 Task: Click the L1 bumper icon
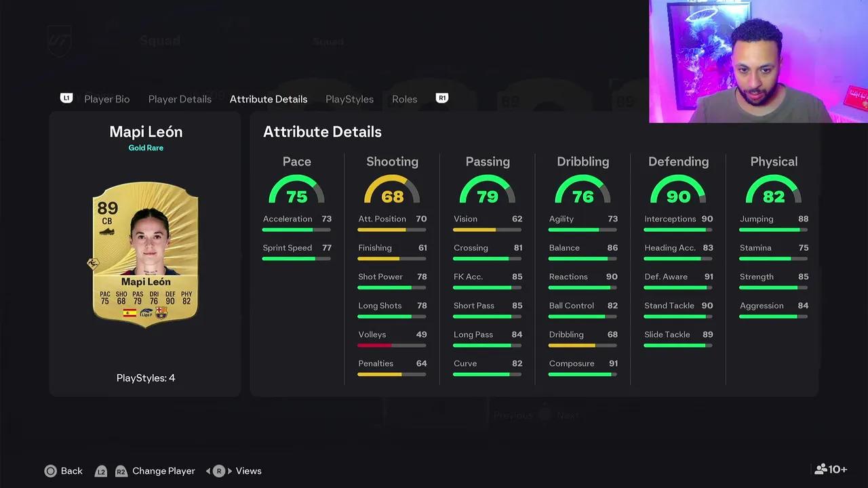(x=66, y=98)
